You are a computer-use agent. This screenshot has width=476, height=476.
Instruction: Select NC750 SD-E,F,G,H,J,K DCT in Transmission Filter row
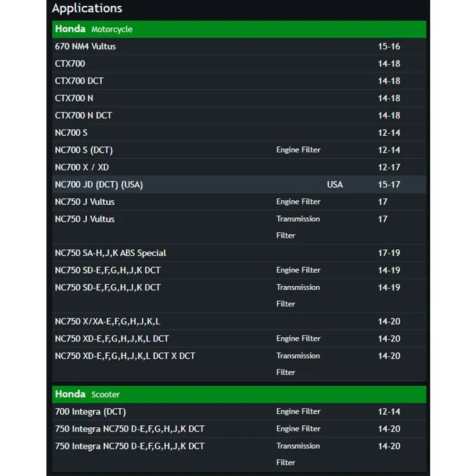tap(108, 288)
